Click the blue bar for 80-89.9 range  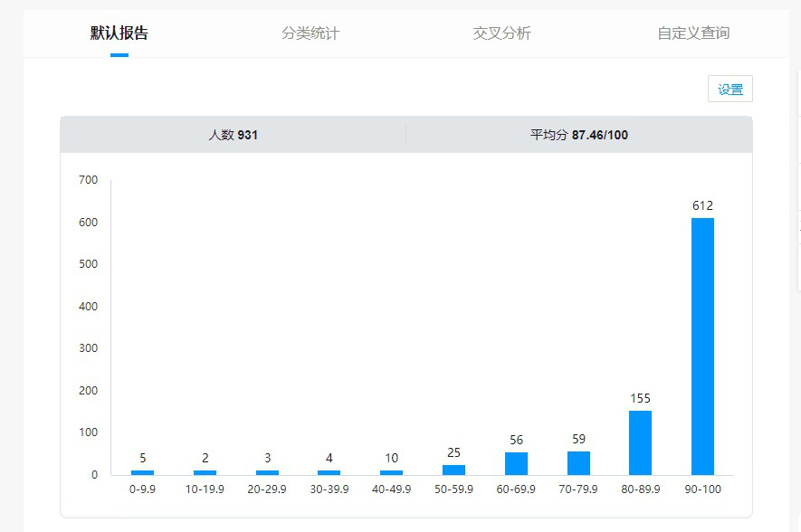[x=640, y=442]
